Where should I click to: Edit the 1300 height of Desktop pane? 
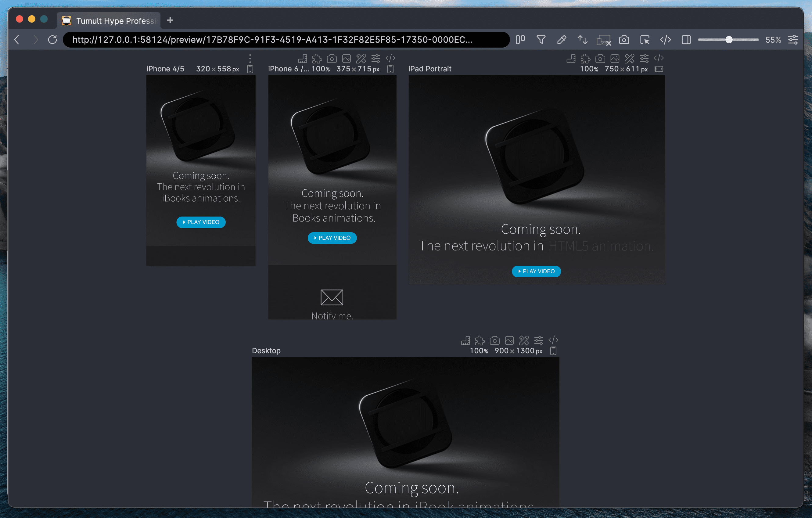pyautogui.click(x=525, y=351)
